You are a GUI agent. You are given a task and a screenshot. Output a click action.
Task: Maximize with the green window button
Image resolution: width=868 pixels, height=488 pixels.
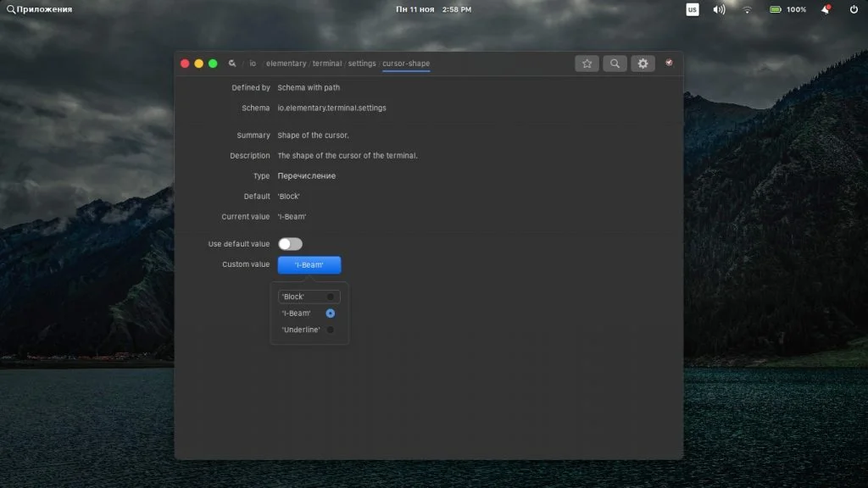pyautogui.click(x=213, y=64)
